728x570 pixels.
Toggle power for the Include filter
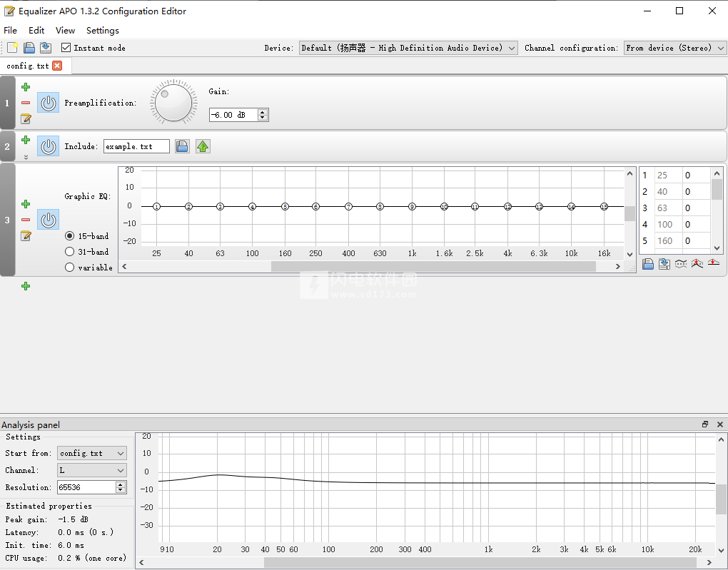pyautogui.click(x=49, y=146)
